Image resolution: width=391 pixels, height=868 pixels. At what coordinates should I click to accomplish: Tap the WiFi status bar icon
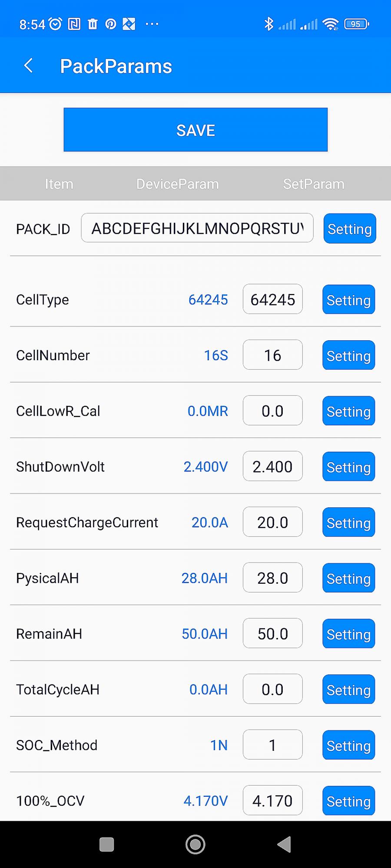pos(331,24)
